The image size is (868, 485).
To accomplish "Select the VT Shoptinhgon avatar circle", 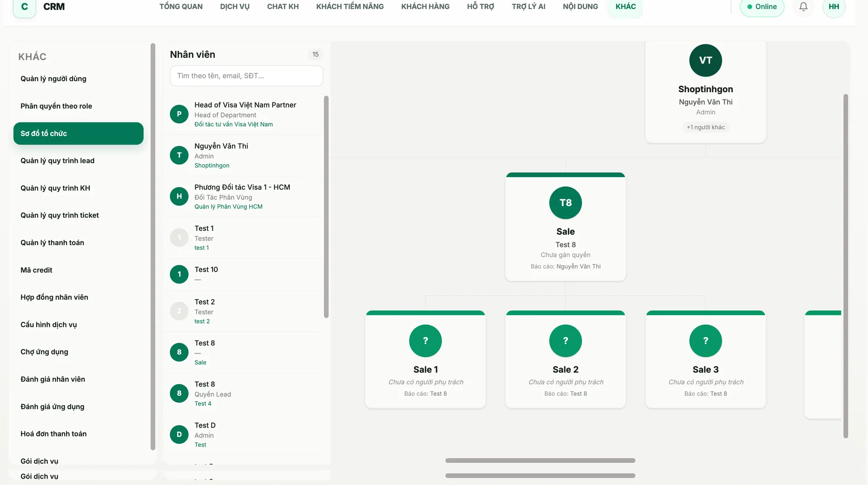I will tap(705, 61).
